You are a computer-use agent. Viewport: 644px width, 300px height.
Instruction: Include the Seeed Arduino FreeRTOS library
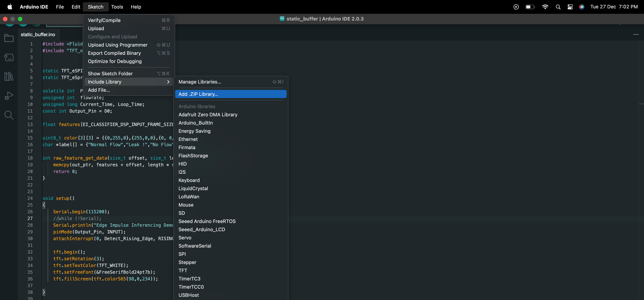[x=231, y=222]
